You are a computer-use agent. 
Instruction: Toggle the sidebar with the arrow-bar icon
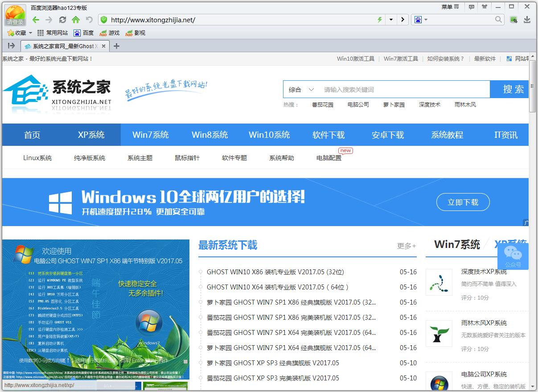coord(12,45)
